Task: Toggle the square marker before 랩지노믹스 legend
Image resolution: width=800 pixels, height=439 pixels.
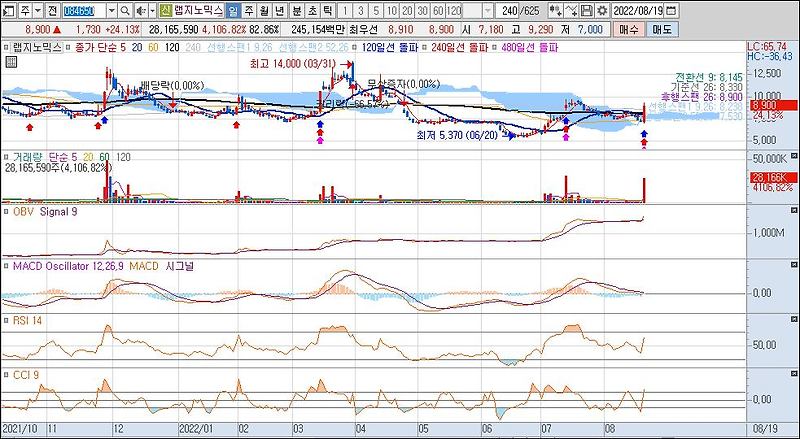Action: pos(5,47)
